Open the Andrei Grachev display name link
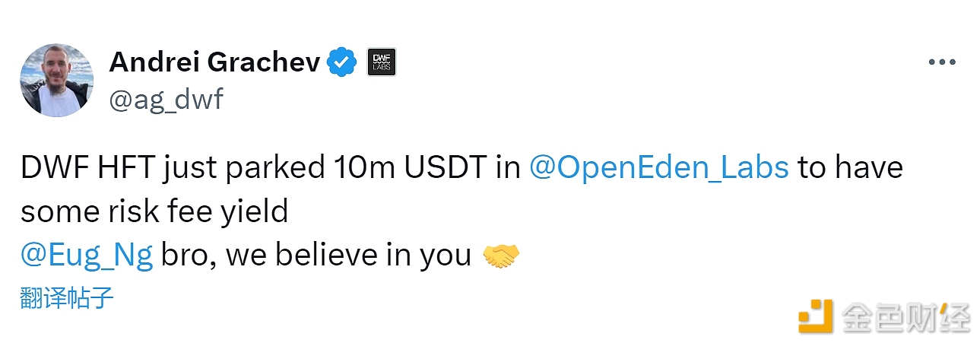Screen dimensions: 980x343 (x=214, y=62)
